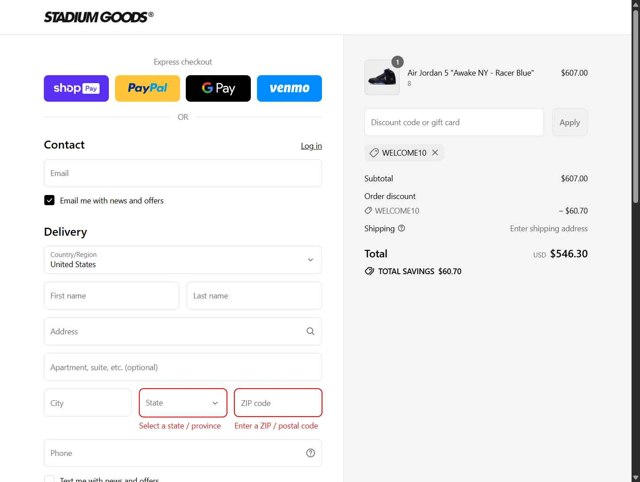Click the Express checkout heading text
The width and height of the screenshot is (640, 482).
point(183,62)
